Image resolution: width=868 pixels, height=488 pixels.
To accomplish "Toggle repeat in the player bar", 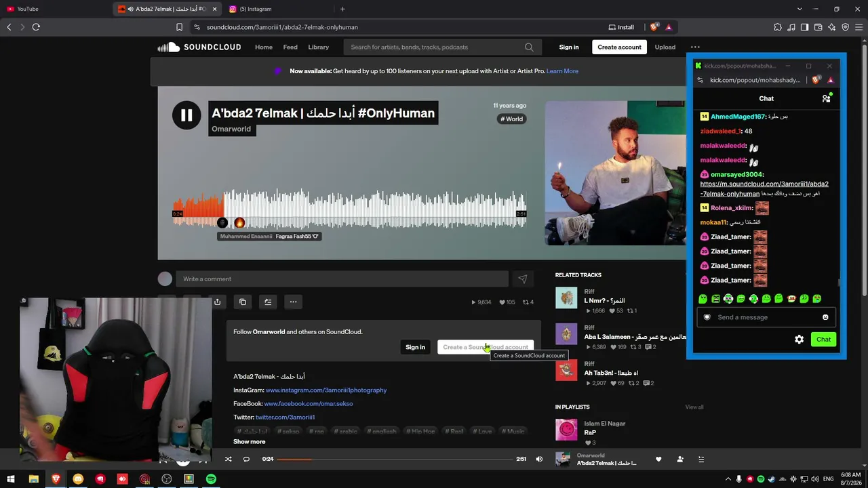I will pyautogui.click(x=246, y=459).
